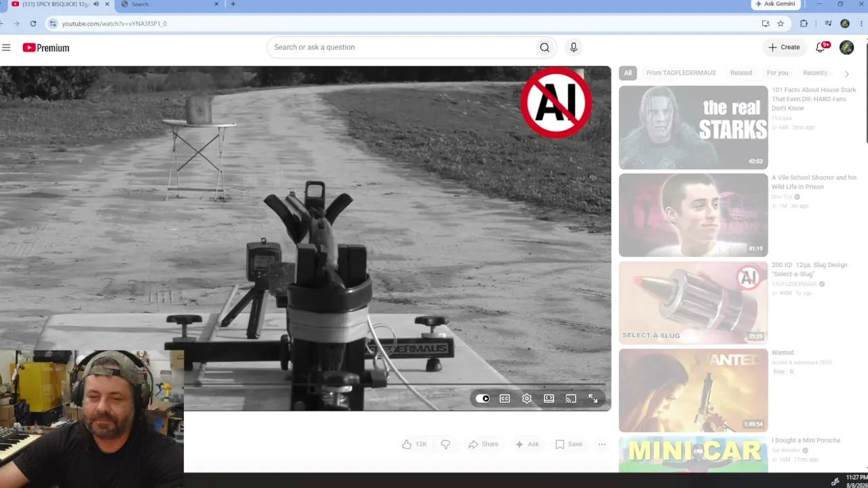868x488 pixels.
Task: Open the Select-a-Slug video title
Action: click(x=810, y=269)
